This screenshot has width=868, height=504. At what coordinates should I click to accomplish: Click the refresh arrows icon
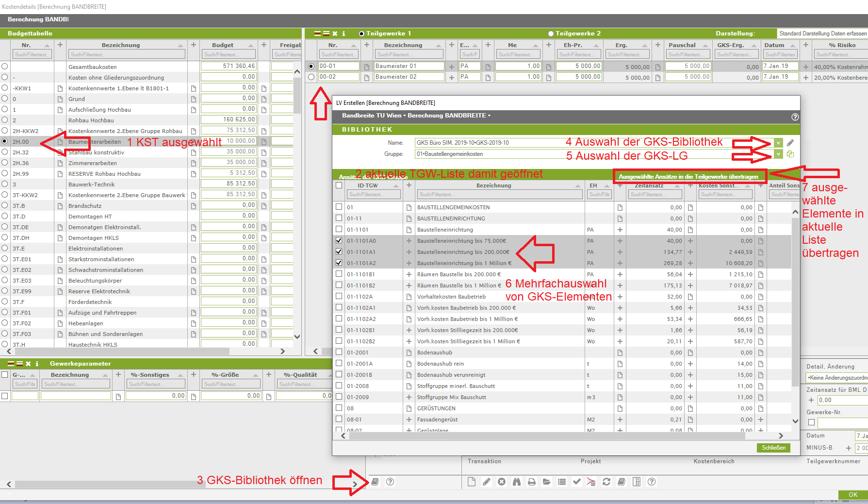click(x=606, y=482)
